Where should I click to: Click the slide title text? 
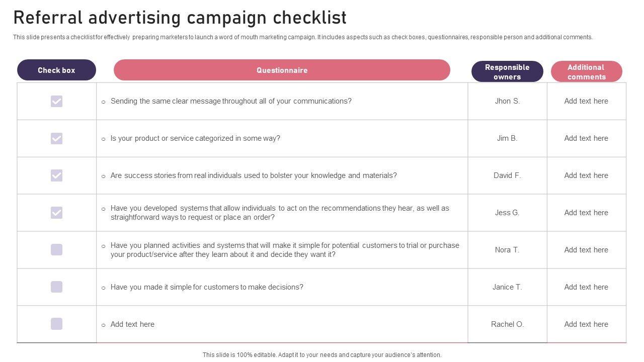(180, 18)
